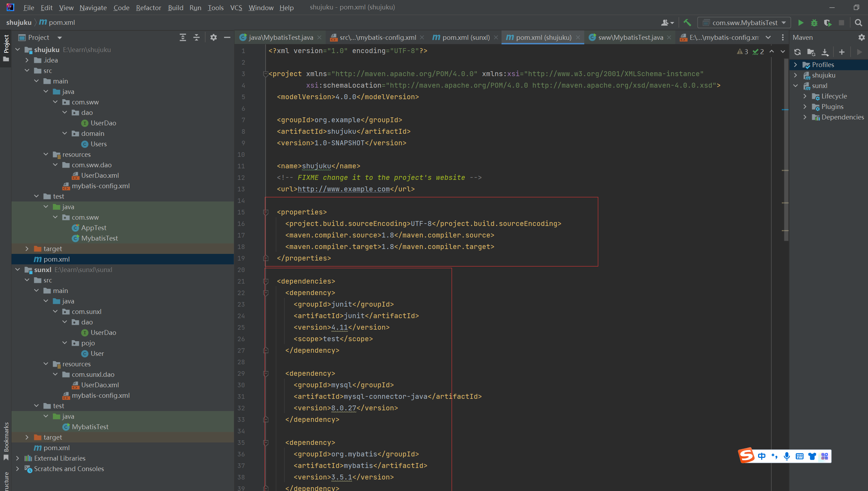This screenshot has width=868, height=491.
Task: Click the green Run button
Action: [801, 23]
